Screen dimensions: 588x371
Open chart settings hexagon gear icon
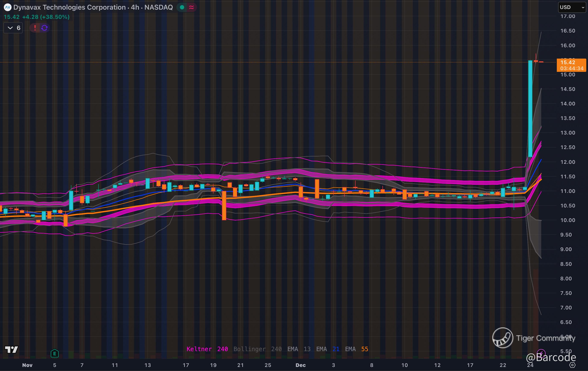pos(572,365)
